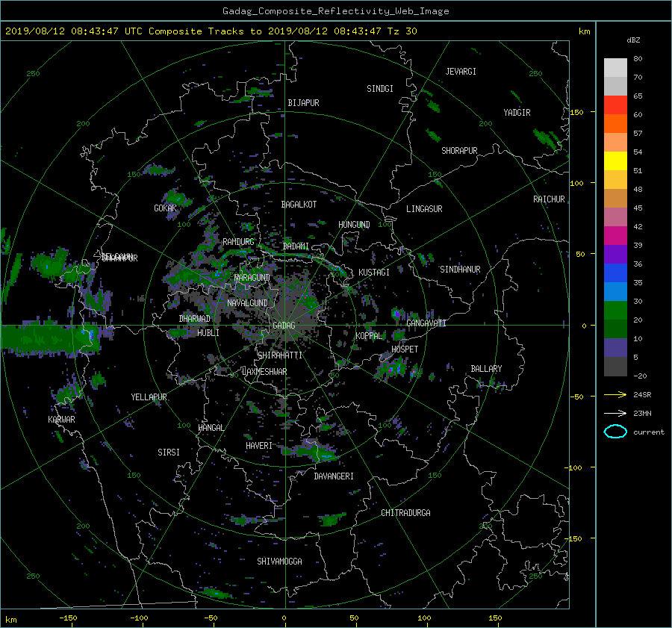This screenshot has height=628, width=672.
Task: Select the SHIVAMOGGA city label
Action: [279, 562]
